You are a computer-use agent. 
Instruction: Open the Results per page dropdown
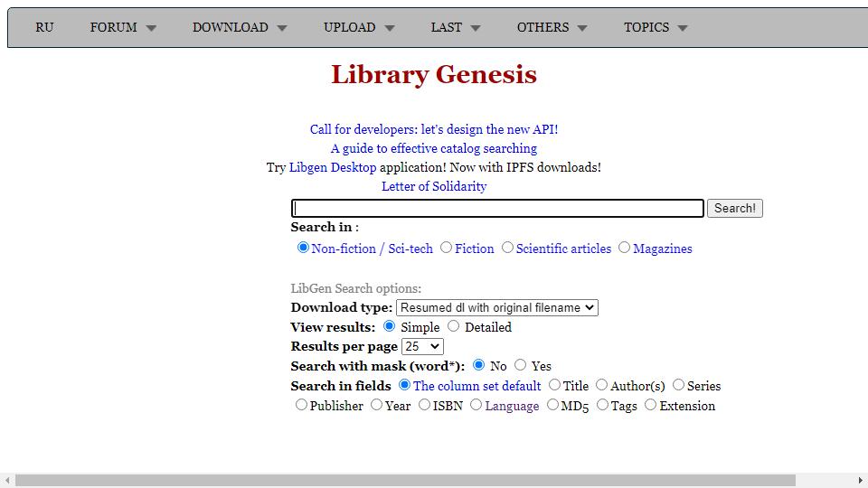422,346
